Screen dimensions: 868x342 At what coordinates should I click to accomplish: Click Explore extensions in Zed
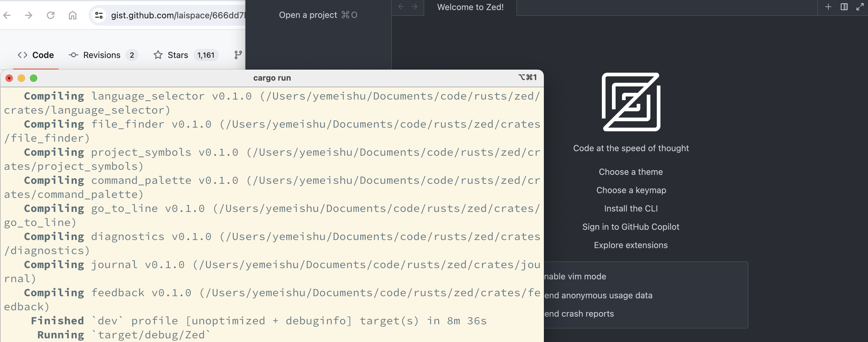(x=631, y=245)
